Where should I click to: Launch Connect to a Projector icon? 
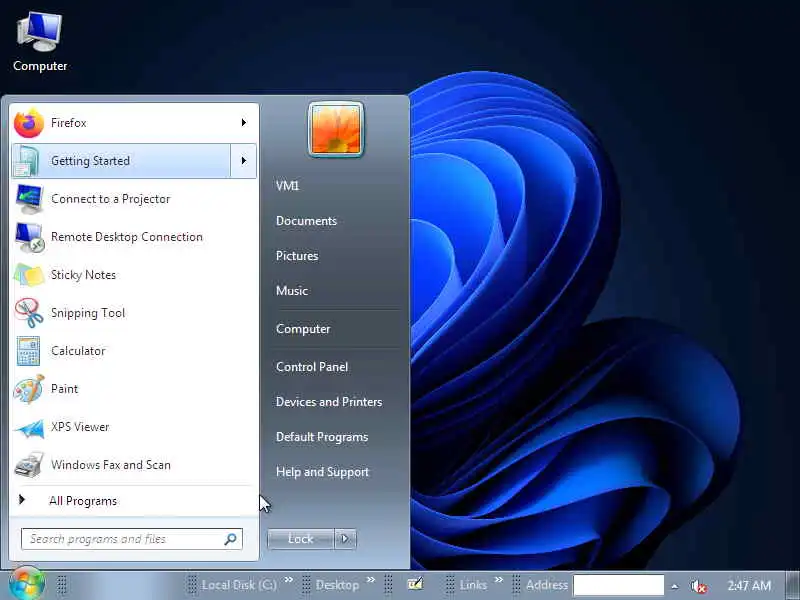[29, 199]
